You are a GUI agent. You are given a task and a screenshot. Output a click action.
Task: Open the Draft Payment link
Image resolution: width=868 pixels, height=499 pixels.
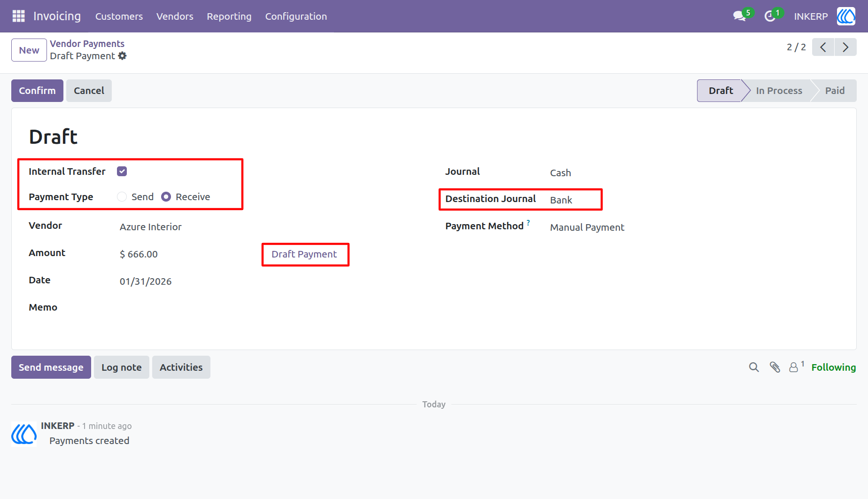304,254
